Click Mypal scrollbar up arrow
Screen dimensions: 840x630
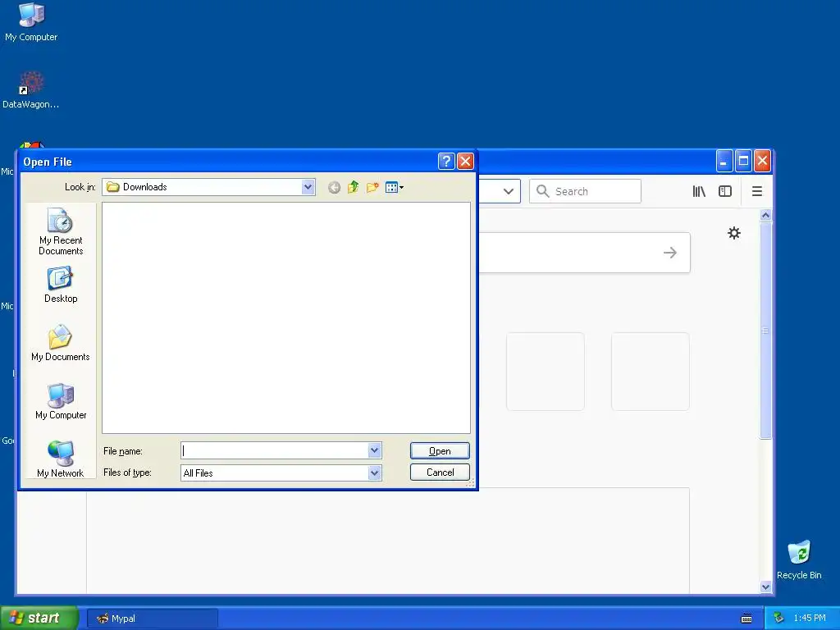pos(765,216)
